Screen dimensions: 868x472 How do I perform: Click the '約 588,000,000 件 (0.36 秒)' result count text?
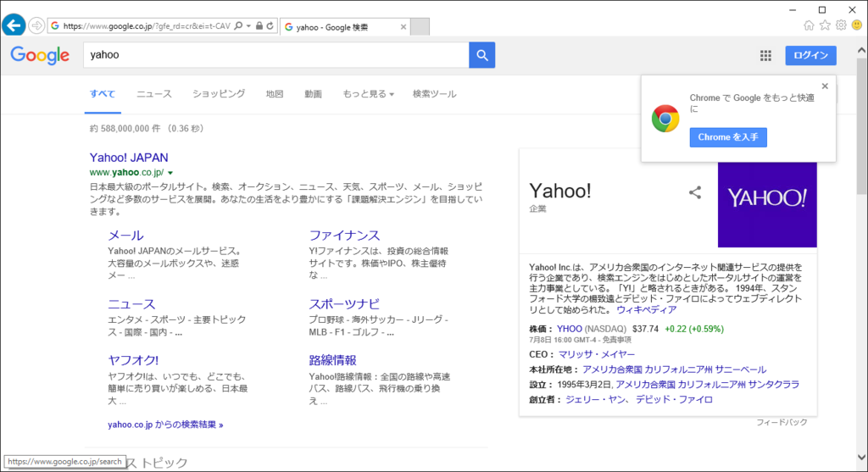click(147, 128)
